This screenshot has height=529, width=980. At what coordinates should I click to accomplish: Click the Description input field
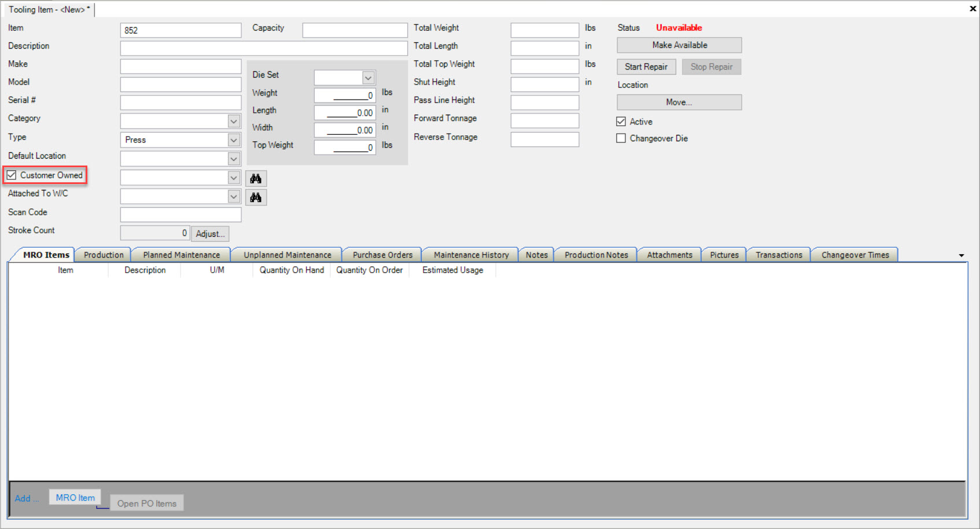[264, 48]
